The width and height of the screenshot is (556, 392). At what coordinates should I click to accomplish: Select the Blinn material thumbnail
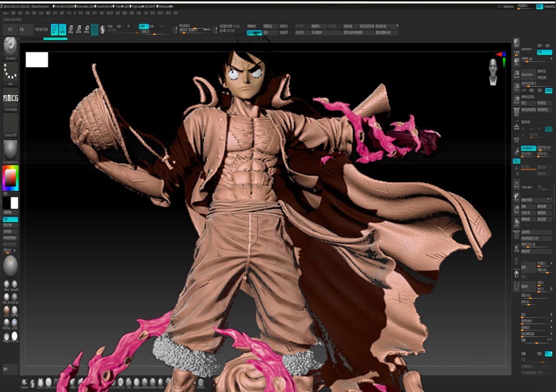click(x=7, y=285)
